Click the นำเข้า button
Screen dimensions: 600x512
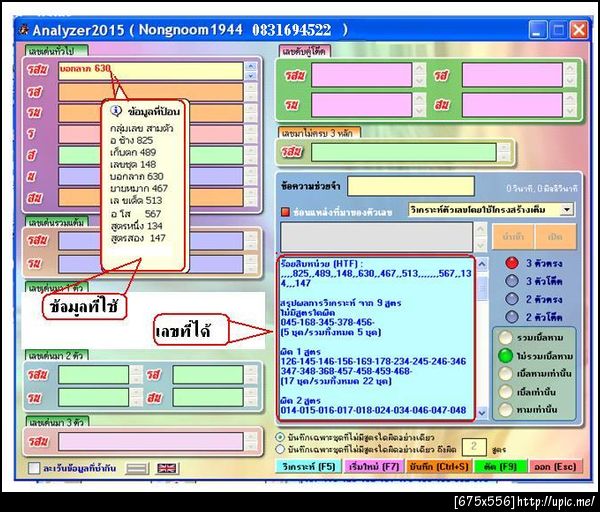click(513, 236)
